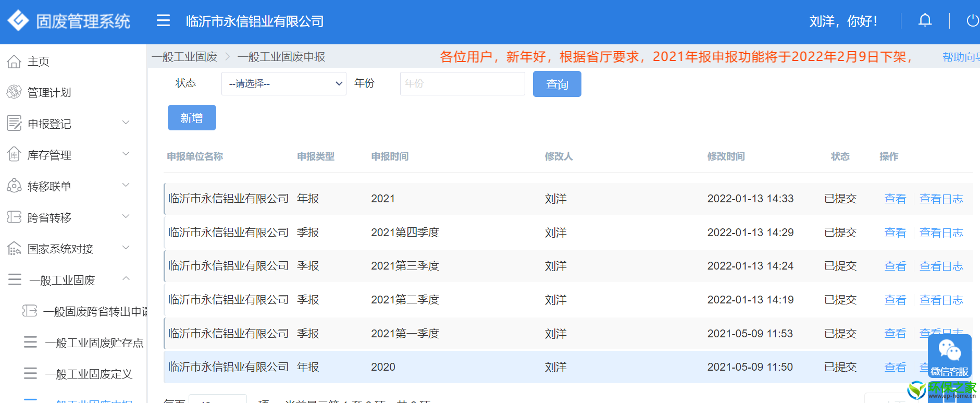Expand the 跨省转移 menu chevron
Viewport: 980px width, 403px height.
coord(126,216)
